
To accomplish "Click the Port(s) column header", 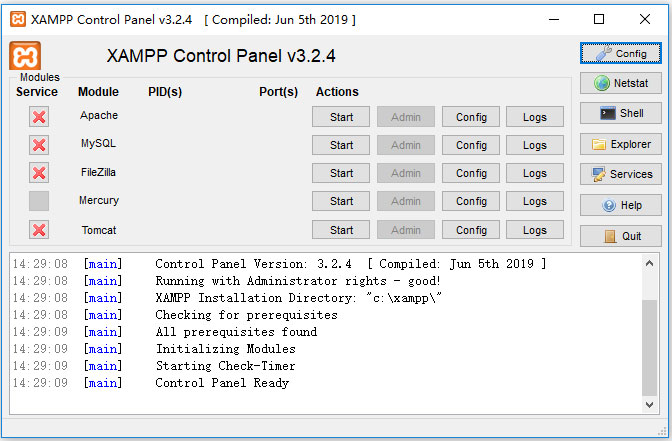I will pyautogui.click(x=279, y=92).
